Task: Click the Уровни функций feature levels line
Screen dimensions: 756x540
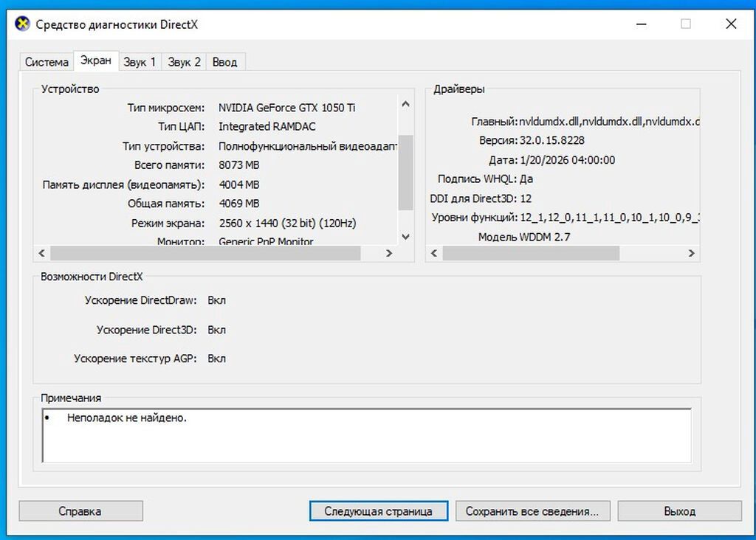Action: click(565, 218)
